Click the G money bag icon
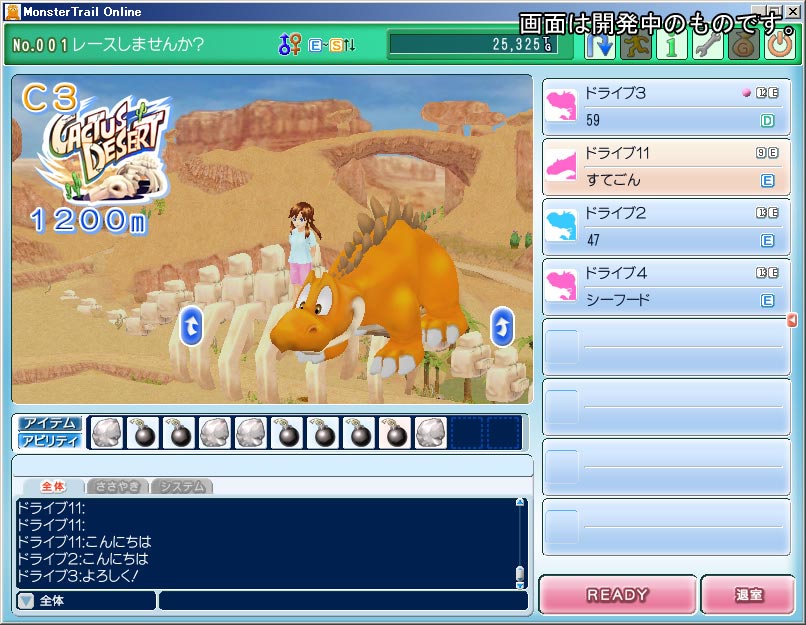Image resolution: width=806 pixels, height=625 pixels. (743, 46)
